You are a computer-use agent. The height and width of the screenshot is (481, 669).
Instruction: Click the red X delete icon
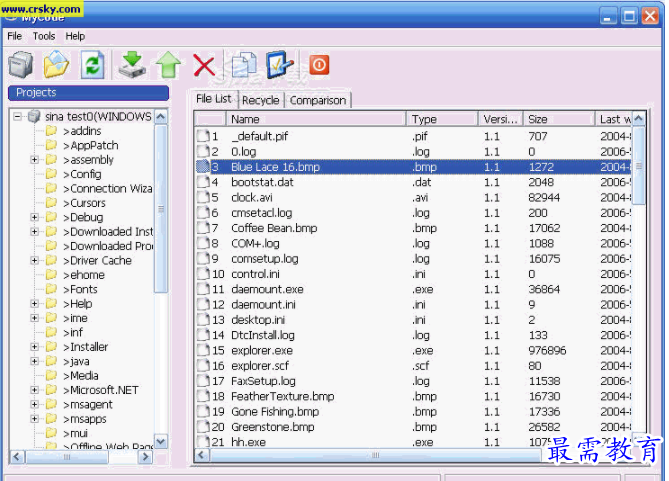point(204,66)
